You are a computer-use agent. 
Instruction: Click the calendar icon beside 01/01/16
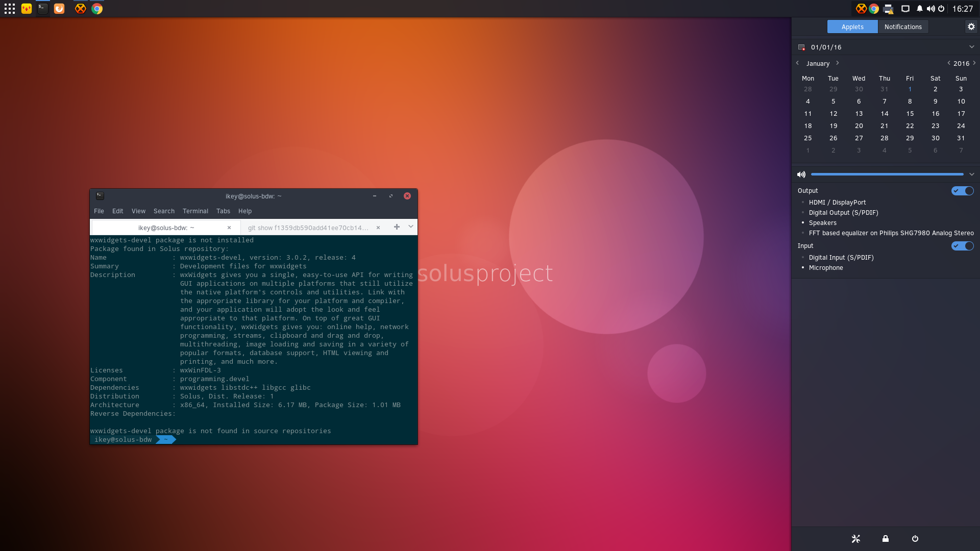[801, 47]
